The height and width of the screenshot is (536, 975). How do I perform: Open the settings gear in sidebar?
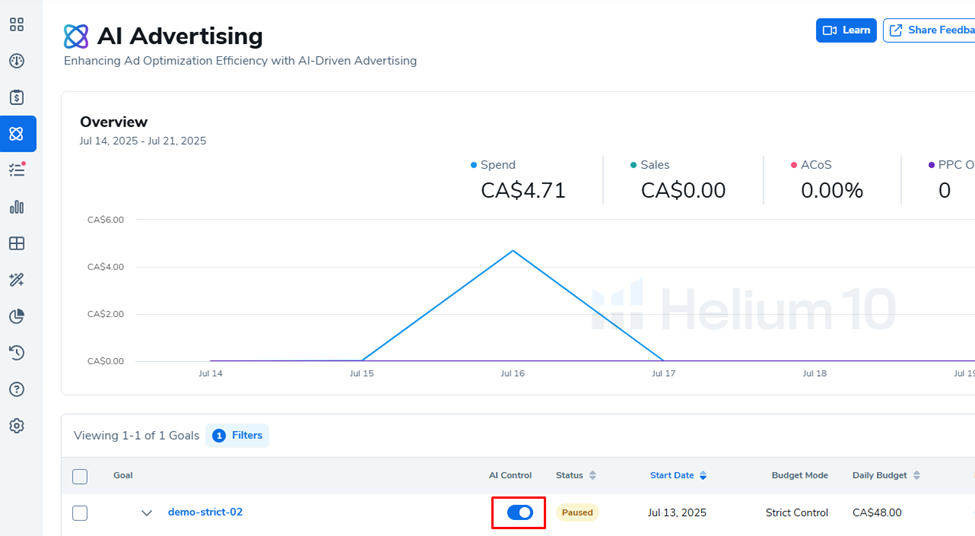pos(16,426)
